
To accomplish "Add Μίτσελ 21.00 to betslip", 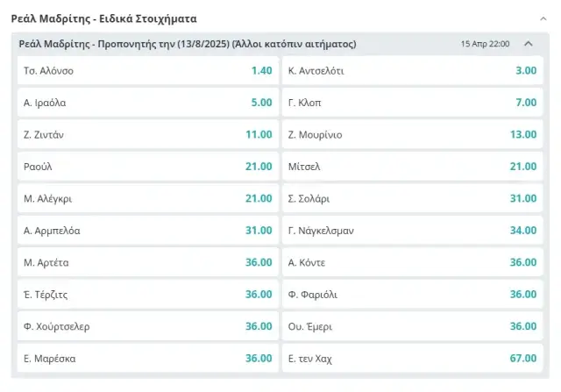I will (x=412, y=167).
